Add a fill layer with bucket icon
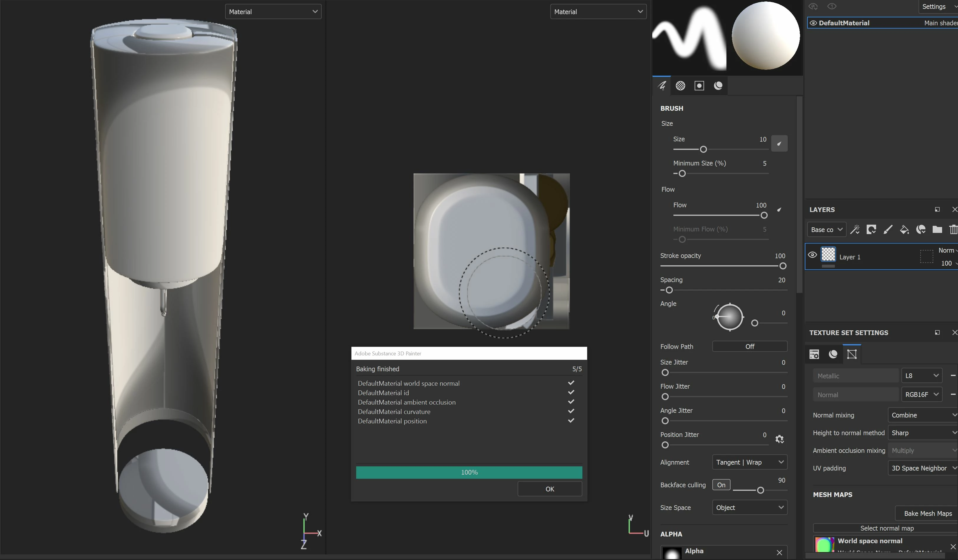958x560 pixels. [904, 229]
